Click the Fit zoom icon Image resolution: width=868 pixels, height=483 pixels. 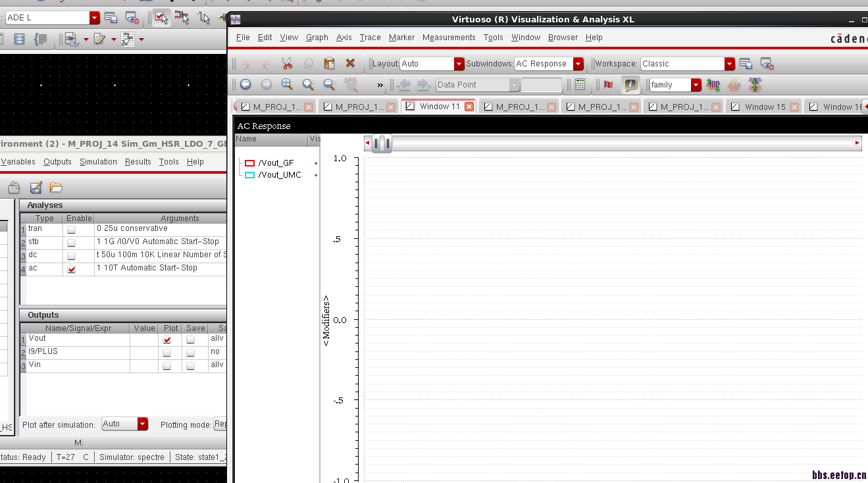pyautogui.click(x=288, y=84)
